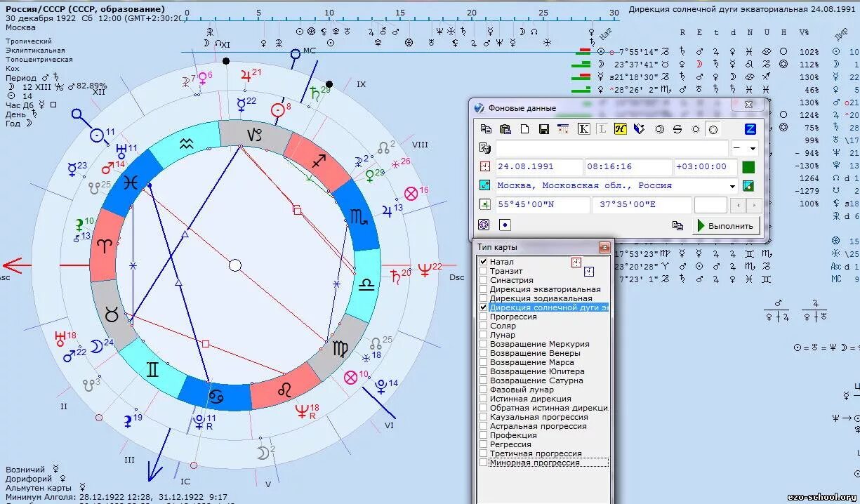Click the date field 24.08.1991
The width and height of the screenshot is (860, 504).
point(539,167)
